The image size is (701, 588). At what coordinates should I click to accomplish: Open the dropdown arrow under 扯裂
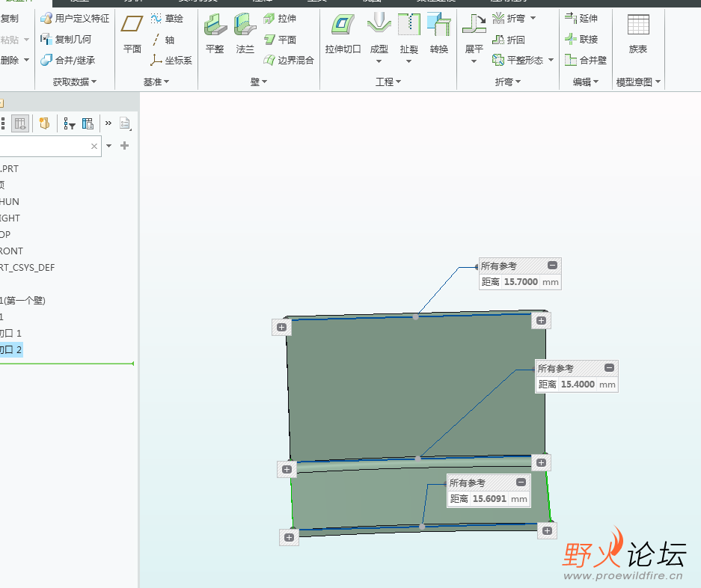click(409, 61)
